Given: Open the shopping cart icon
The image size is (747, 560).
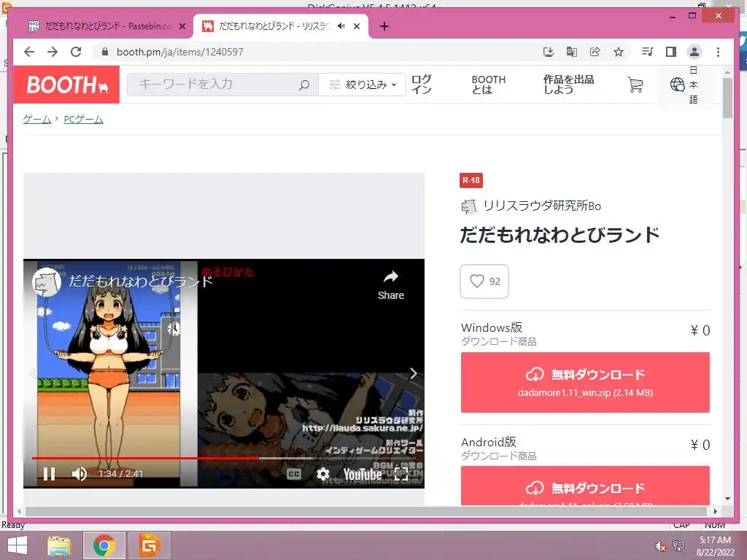Looking at the screenshot, I should [635, 85].
